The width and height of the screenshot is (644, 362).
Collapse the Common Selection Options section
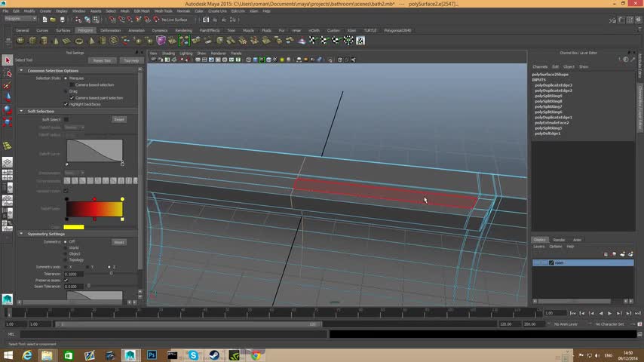[x=21, y=70]
